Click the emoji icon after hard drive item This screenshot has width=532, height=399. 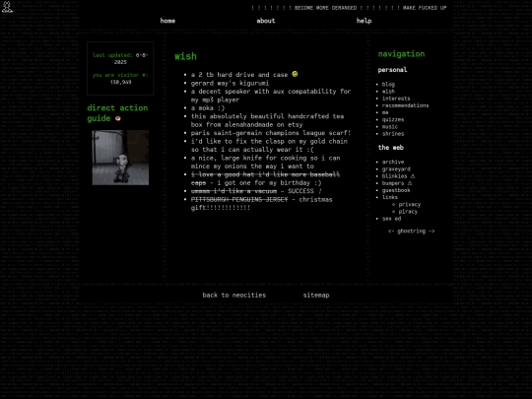(295, 74)
